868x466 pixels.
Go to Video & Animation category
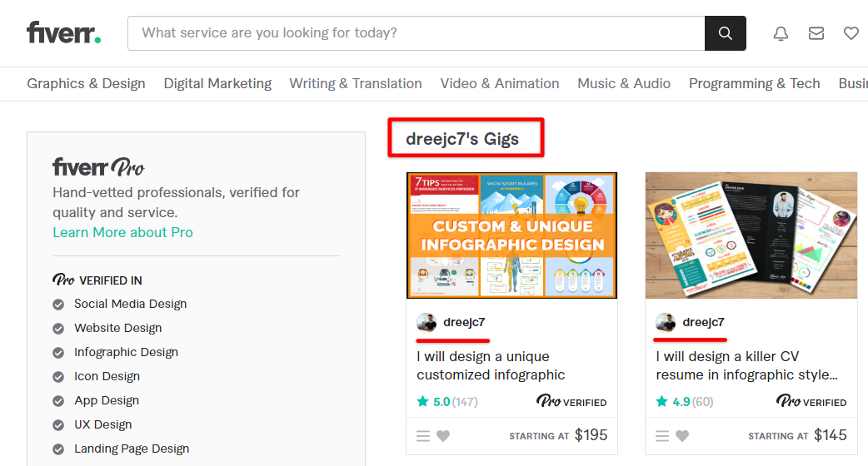pyautogui.click(x=500, y=83)
